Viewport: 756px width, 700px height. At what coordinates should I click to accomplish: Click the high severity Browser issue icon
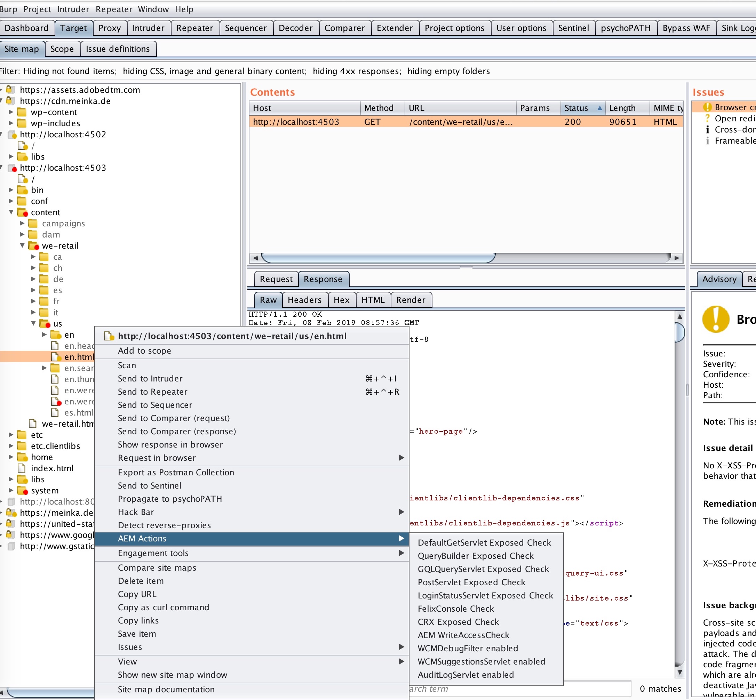tap(707, 107)
